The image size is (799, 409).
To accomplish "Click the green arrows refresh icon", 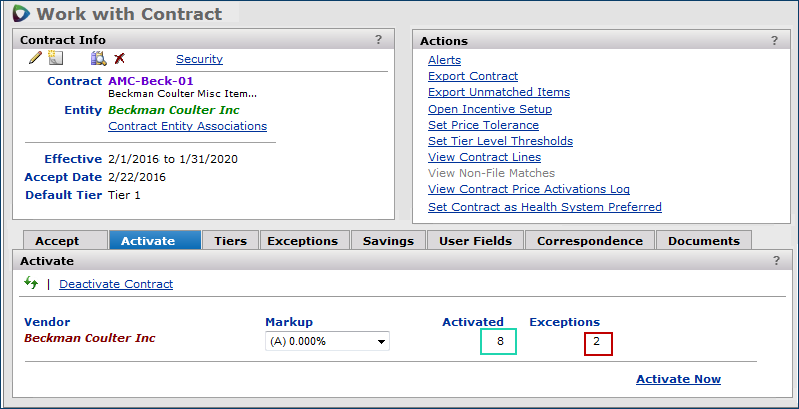I will (x=31, y=284).
